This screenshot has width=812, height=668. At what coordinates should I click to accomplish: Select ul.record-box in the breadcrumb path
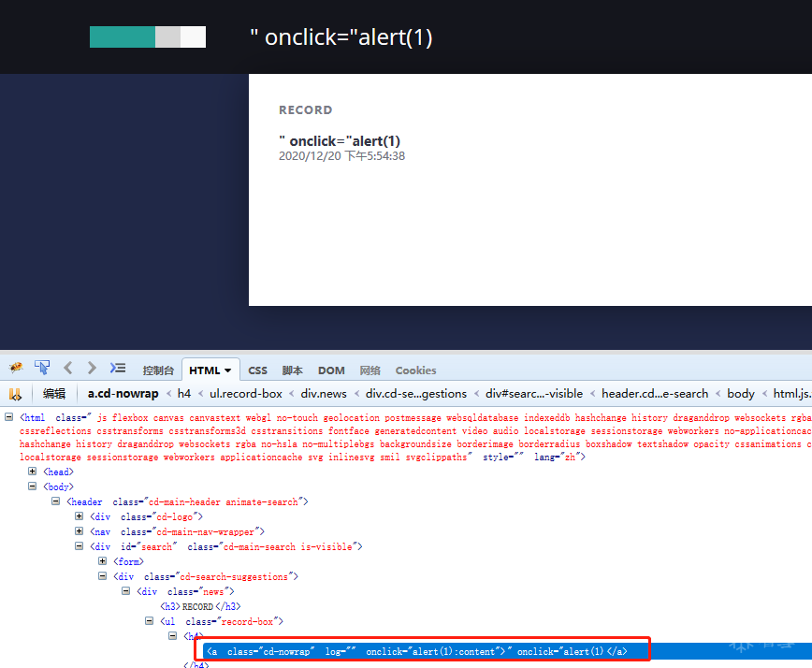coord(245,394)
